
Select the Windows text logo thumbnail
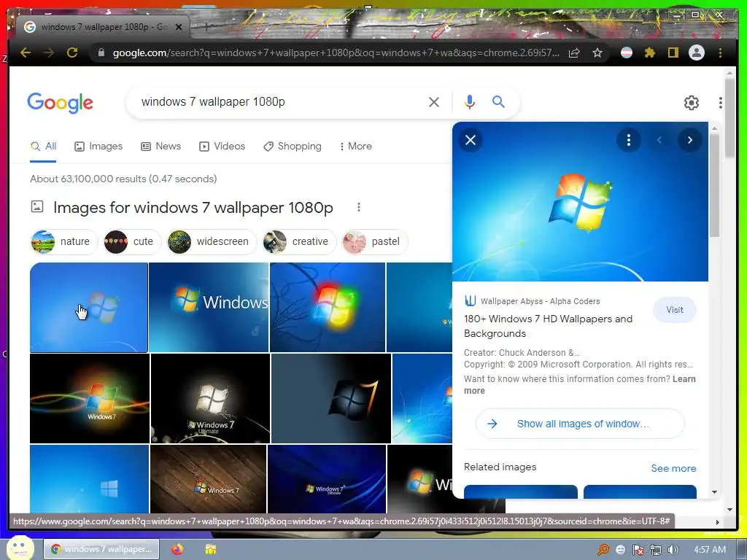[209, 308]
